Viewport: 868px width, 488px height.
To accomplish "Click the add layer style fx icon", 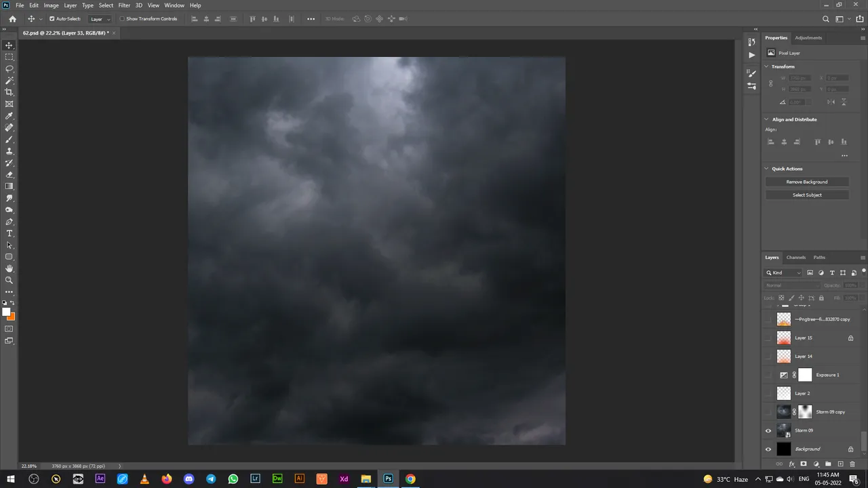I will [x=791, y=464].
